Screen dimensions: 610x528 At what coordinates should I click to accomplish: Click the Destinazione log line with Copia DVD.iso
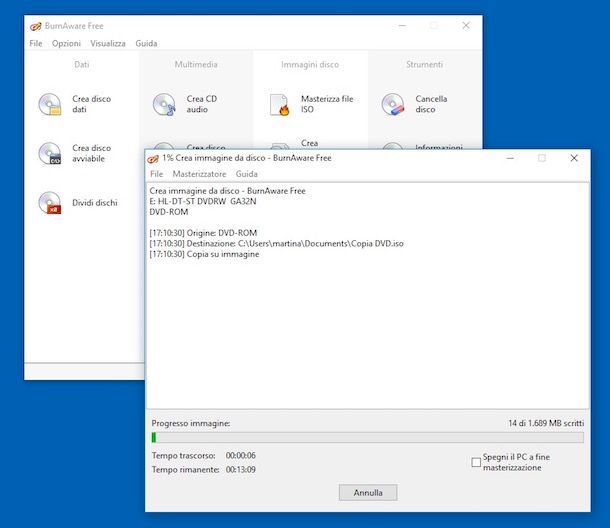(x=276, y=244)
